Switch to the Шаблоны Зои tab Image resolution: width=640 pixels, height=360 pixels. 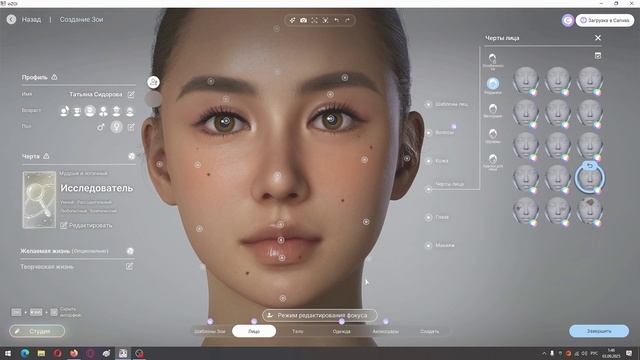tap(210, 331)
